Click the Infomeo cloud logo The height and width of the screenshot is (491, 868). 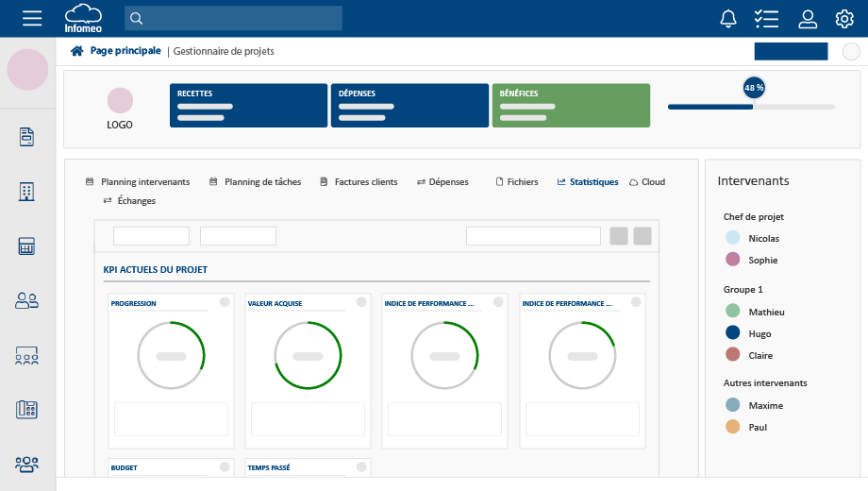[x=83, y=18]
